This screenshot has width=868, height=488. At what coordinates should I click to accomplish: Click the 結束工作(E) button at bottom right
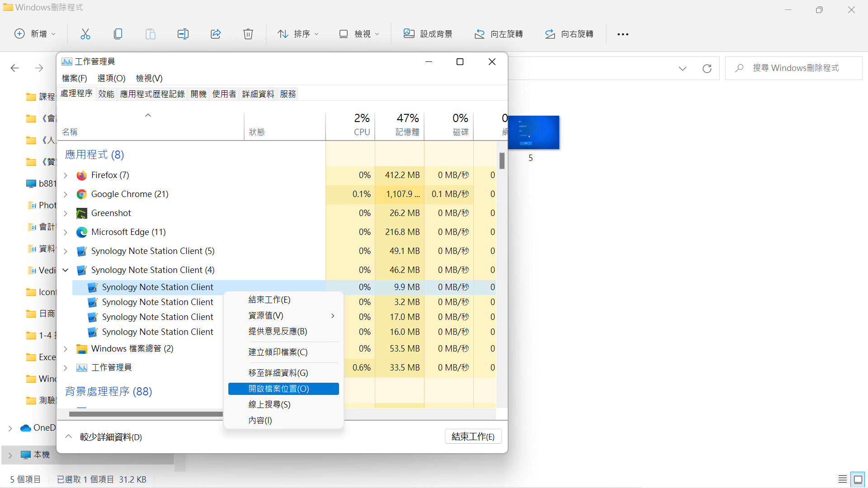(473, 437)
